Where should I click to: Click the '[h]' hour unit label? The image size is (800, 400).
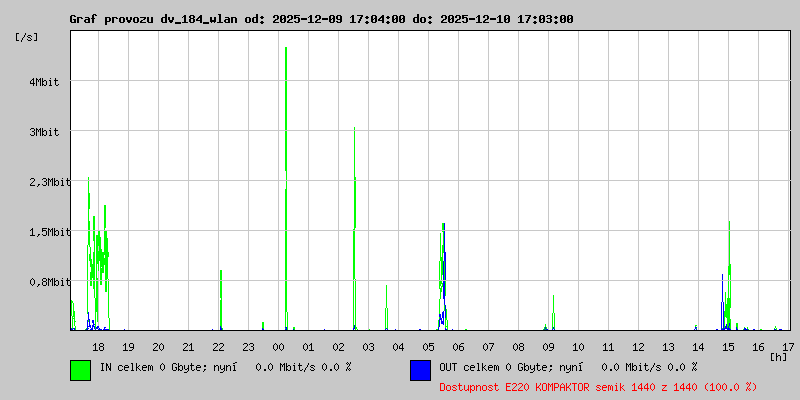(779, 357)
